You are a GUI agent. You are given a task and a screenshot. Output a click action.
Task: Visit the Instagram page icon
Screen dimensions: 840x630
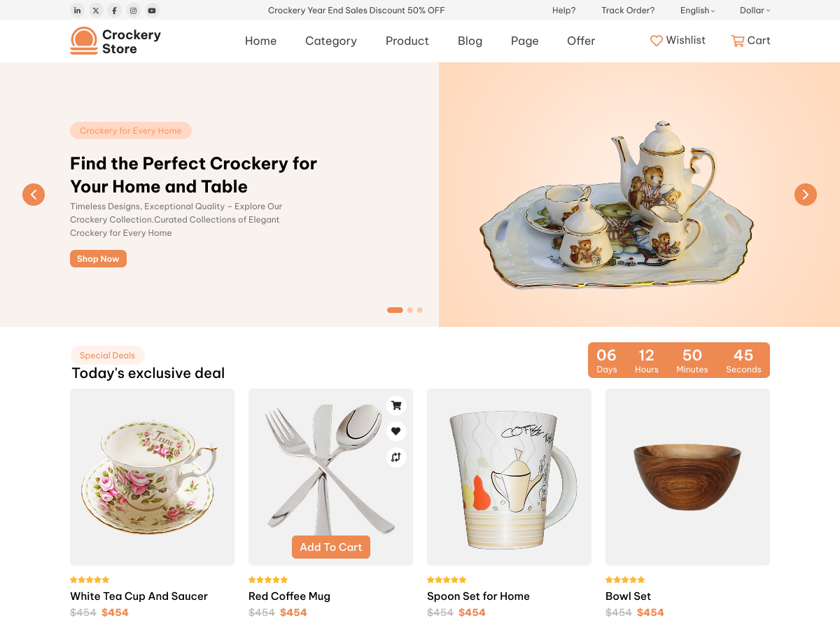[x=133, y=10]
